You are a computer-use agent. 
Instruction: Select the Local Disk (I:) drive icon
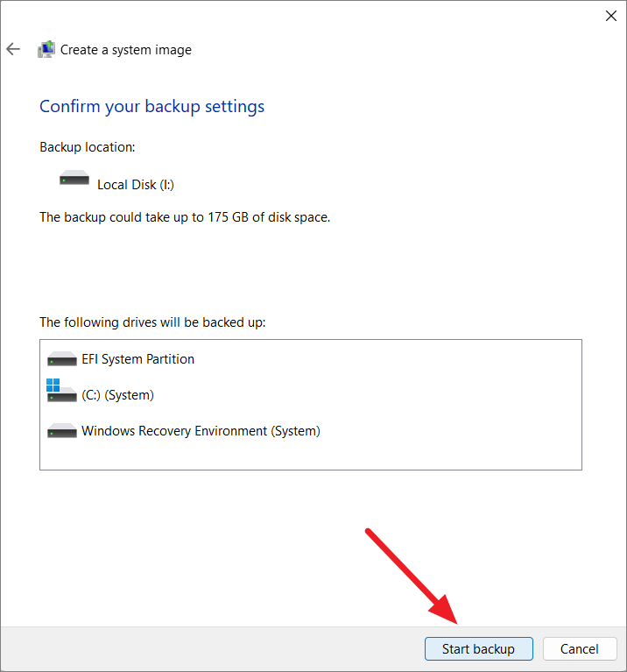click(74, 178)
